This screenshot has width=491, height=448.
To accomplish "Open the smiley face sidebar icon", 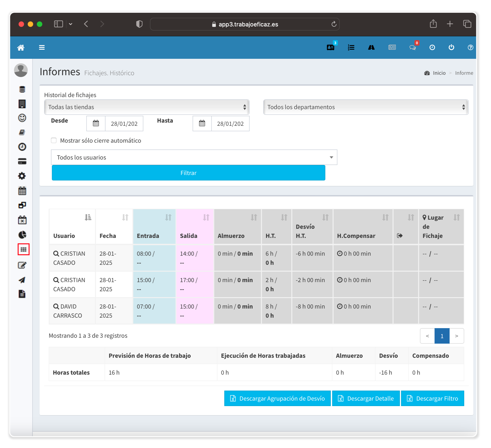I will 22,118.
